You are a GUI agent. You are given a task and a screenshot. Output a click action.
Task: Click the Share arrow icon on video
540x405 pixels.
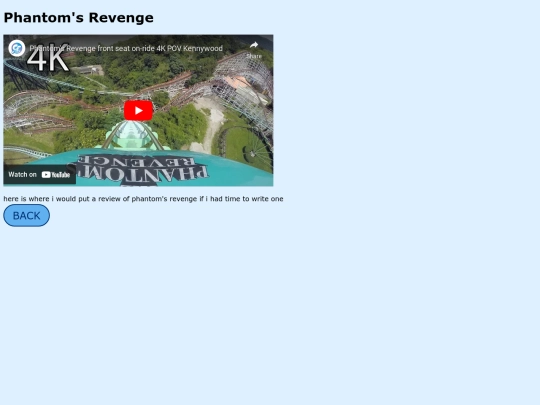point(254,45)
